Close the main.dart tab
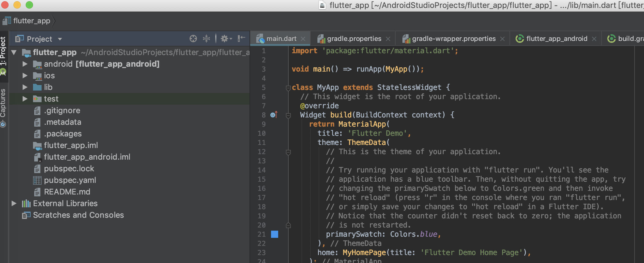This screenshot has width=644, height=263. pos(303,39)
